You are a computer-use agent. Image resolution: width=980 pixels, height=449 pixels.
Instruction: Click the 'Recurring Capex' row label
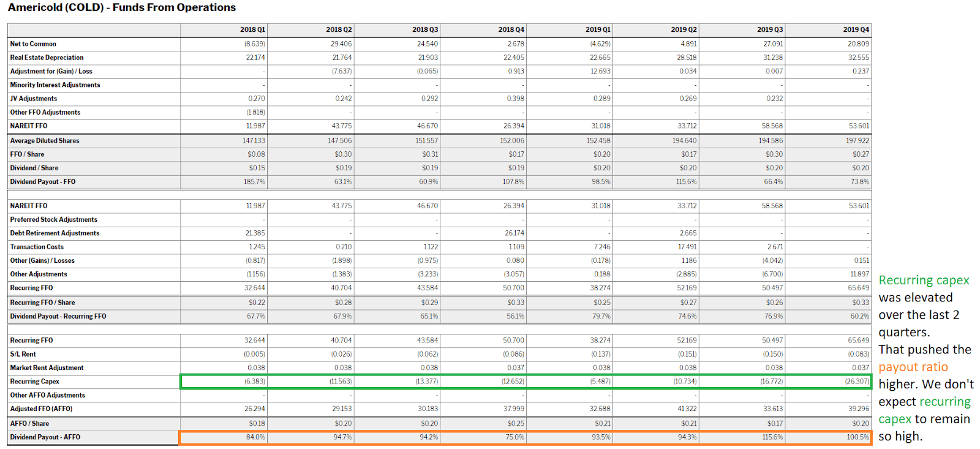click(35, 382)
